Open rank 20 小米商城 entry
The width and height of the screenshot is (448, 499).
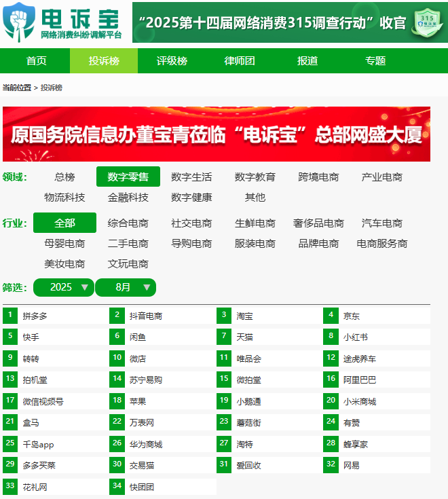(377, 401)
